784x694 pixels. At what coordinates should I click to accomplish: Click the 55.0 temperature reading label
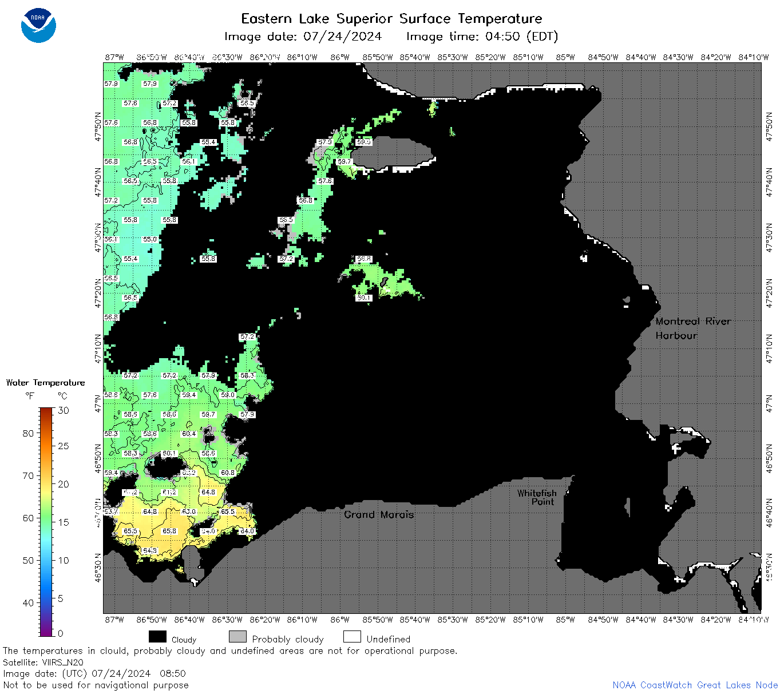(x=150, y=239)
